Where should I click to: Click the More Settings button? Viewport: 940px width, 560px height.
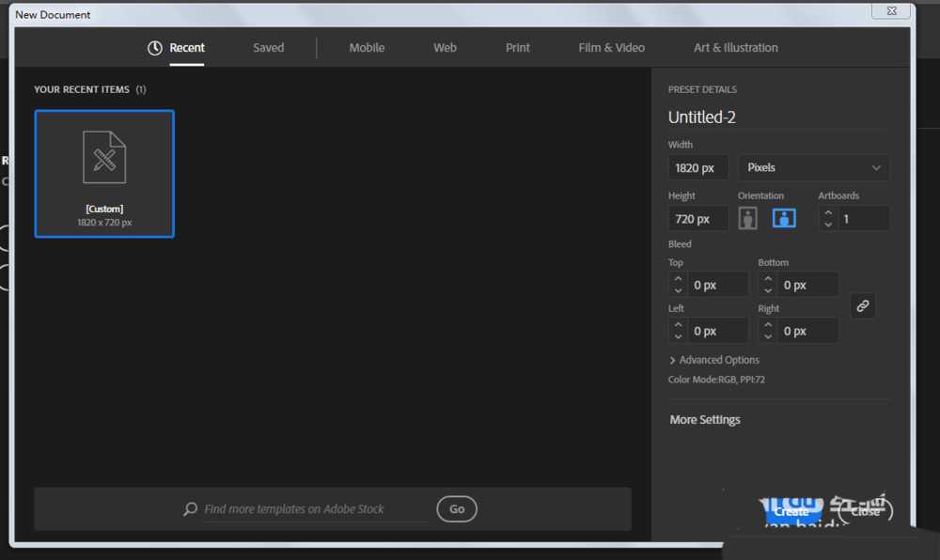pyautogui.click(x=705, y=420)
